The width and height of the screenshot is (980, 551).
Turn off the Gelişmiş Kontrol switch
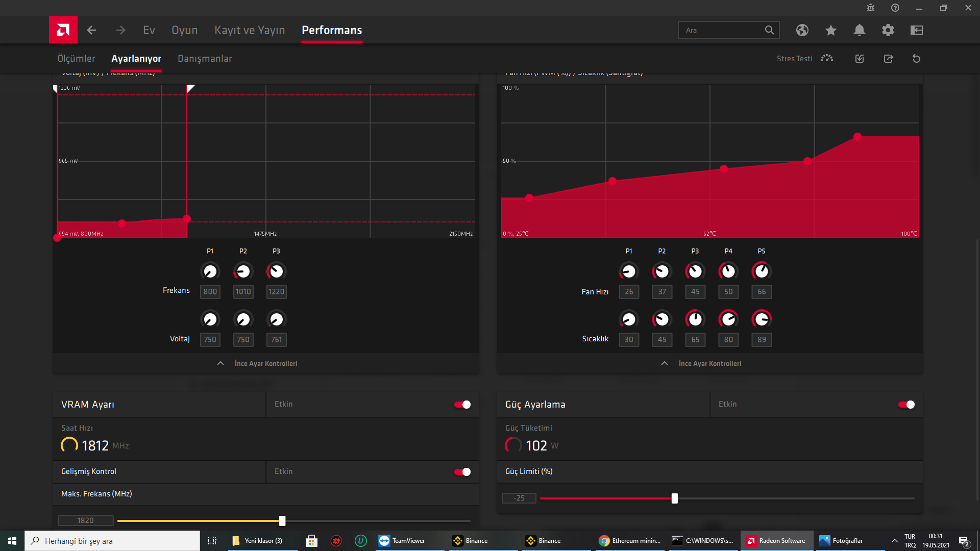tap(462, 472)
